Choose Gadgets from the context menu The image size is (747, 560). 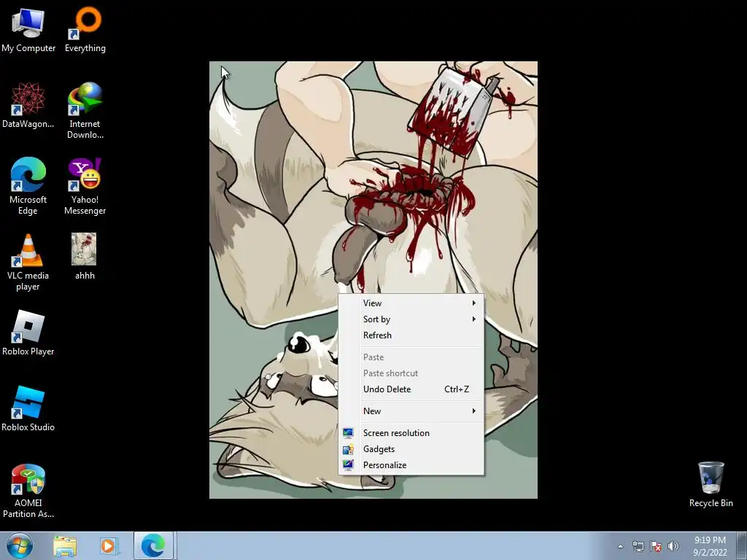(411, 449)
